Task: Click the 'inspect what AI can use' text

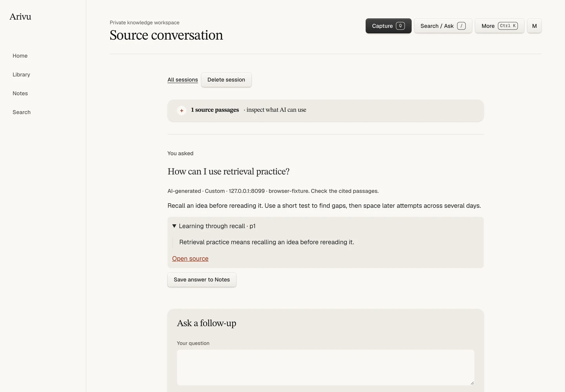Action: 276,110
